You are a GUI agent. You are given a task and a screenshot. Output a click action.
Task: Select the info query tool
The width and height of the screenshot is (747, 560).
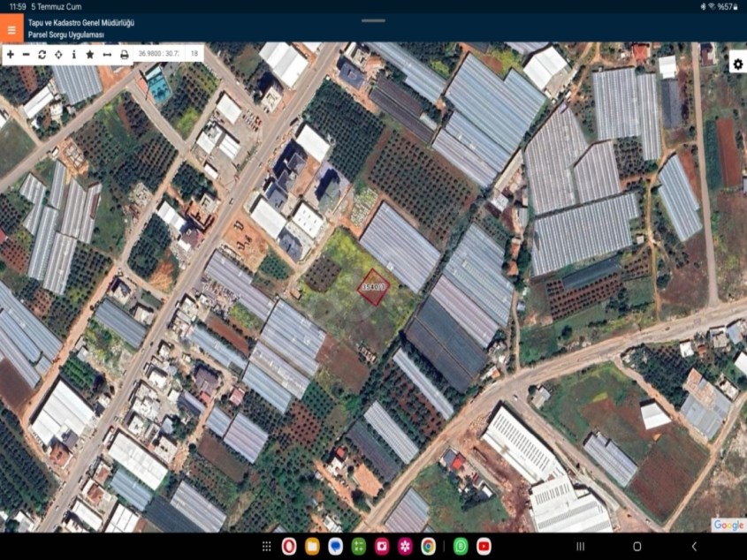pos(74,55)
